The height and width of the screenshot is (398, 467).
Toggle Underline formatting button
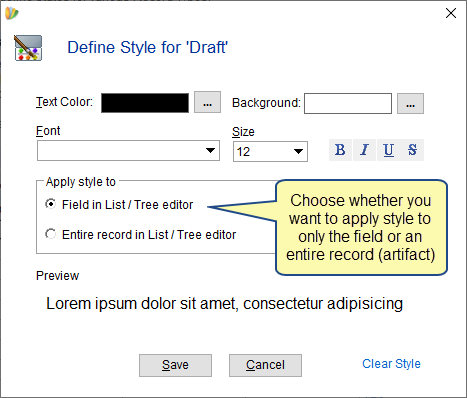[388, 150]
